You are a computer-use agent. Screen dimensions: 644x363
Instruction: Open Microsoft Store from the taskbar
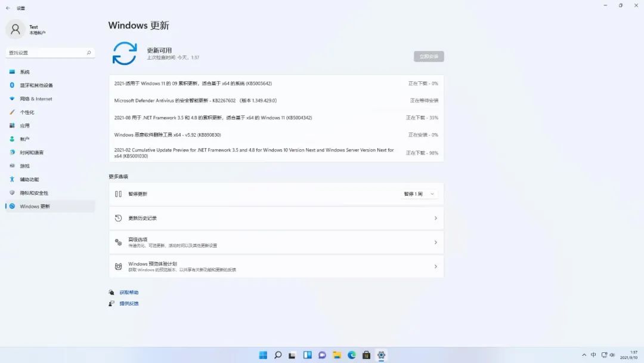pyautogui.click(x=366, y=355)
